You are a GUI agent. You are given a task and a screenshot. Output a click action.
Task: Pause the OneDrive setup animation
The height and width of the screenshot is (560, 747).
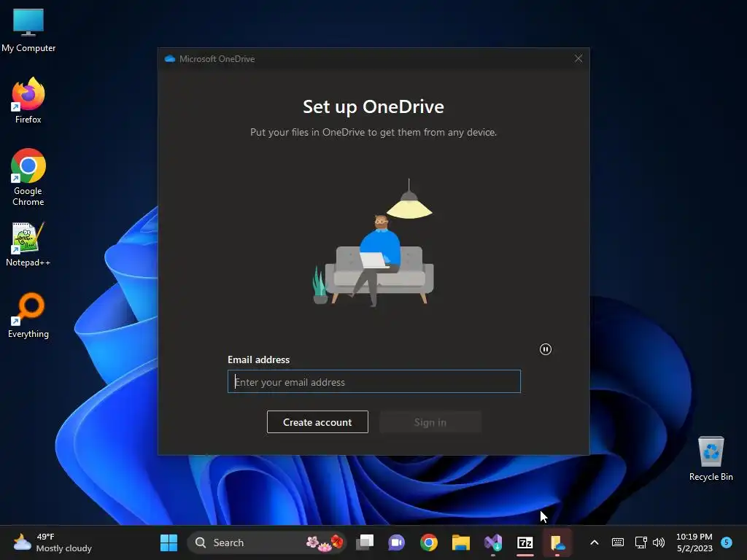point(546,349)
